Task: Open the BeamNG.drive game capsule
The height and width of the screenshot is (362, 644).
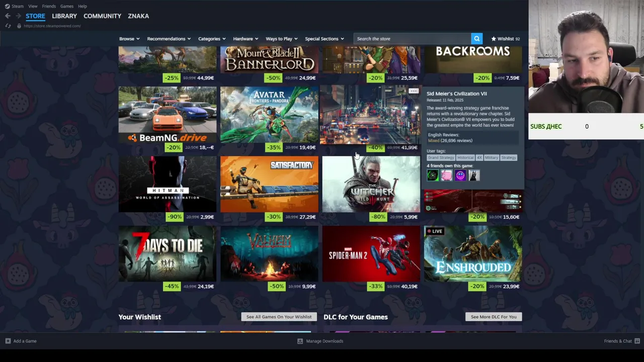Action: pyautogui.click(x=168, y=115)
